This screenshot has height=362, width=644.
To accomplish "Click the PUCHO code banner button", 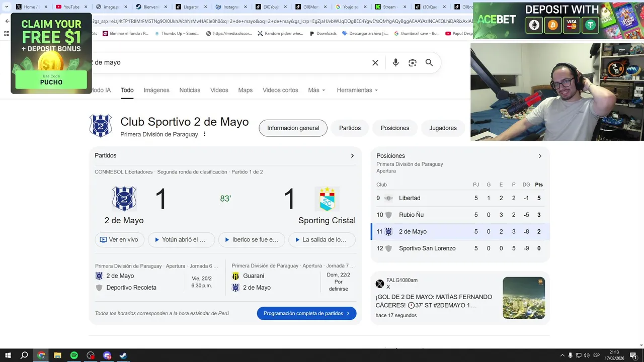I will click(51, 80).
